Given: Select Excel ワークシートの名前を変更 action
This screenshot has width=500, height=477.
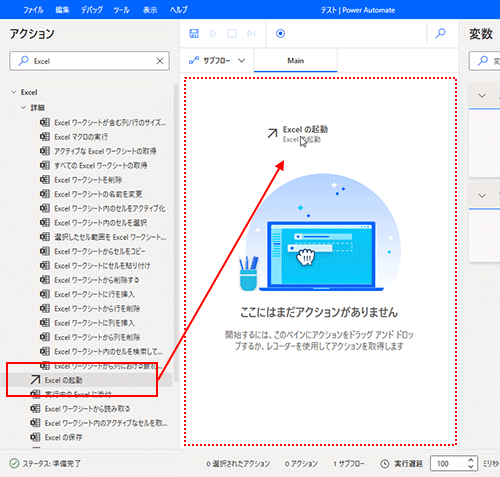Looking at the screenshot, I should click(91, 194).
